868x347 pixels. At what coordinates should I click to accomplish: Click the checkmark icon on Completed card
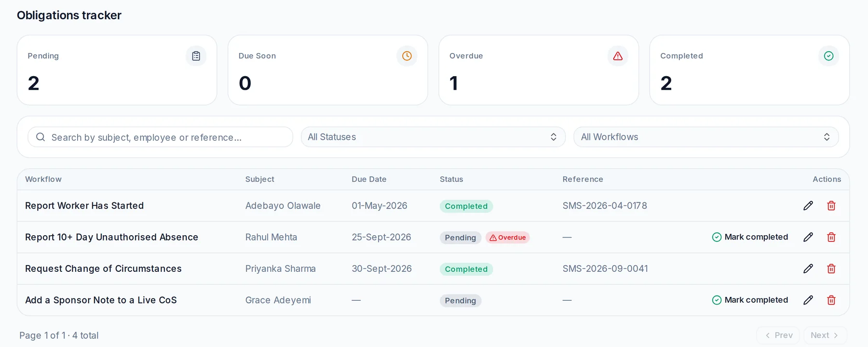tap(828, 56)
